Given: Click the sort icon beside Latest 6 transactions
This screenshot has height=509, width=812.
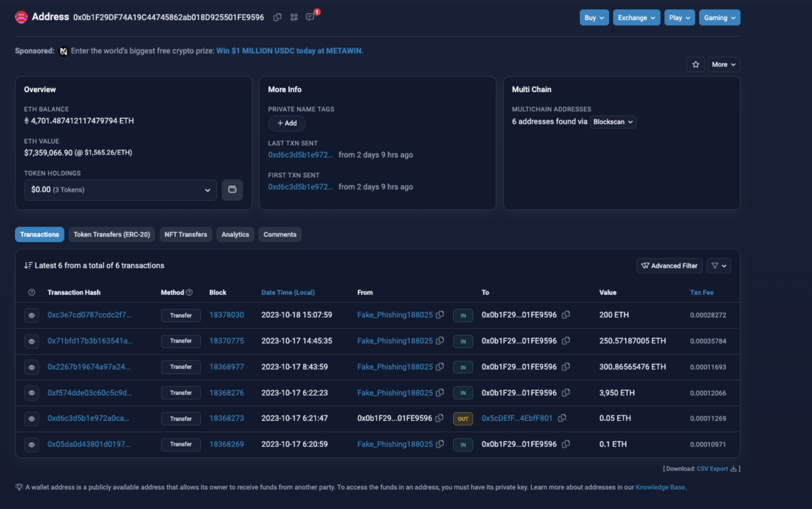Looking at the screenshot, I should (x=28, y=265).
